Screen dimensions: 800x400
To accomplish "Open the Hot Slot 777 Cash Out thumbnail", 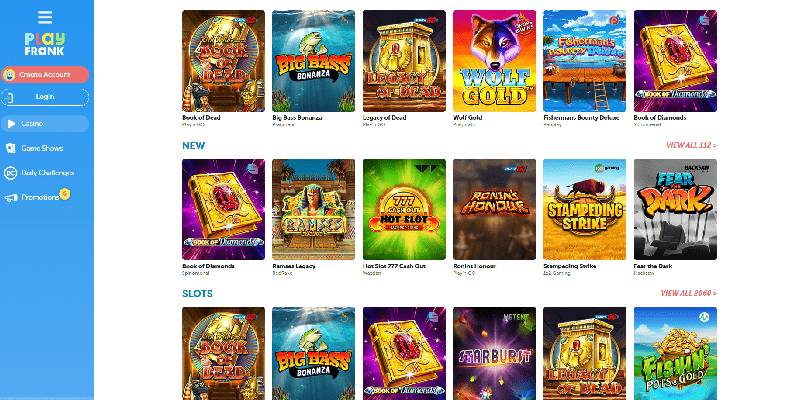I will coord(404,209).
